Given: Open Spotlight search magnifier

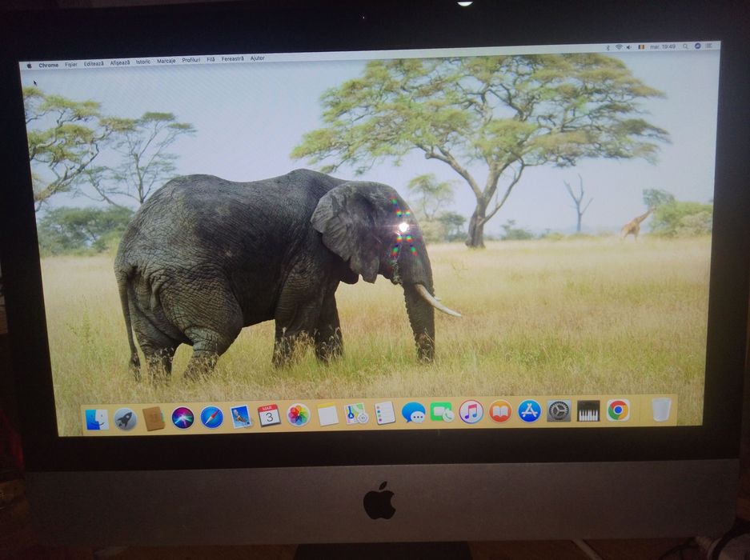Looking at the screenshot, I should tap(685, 46).
